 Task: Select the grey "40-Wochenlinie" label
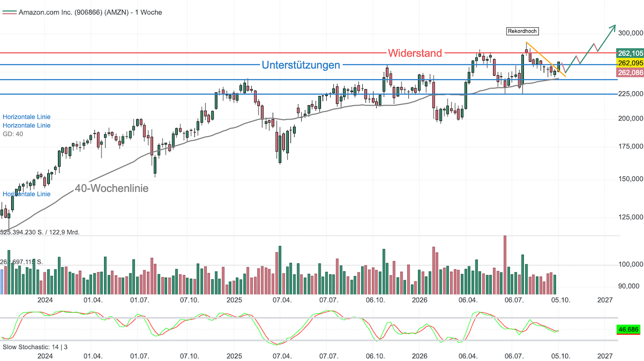(x=112, y=189)
